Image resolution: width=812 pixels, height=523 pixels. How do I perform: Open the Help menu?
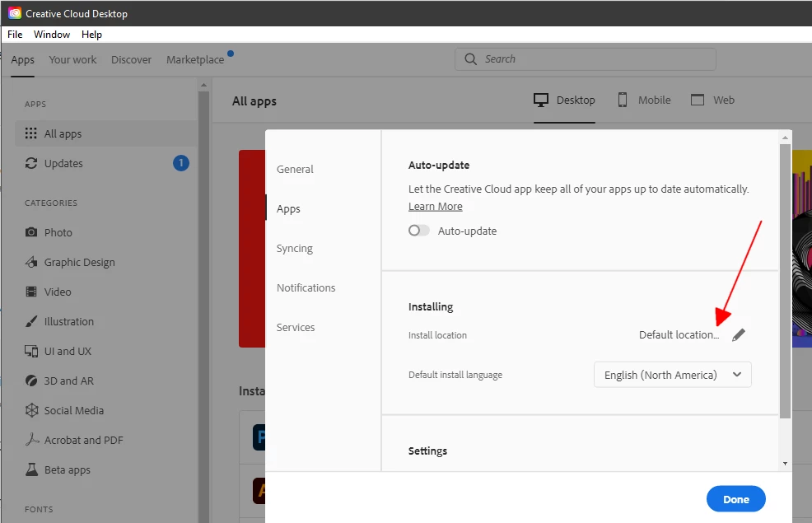(91, 34)
